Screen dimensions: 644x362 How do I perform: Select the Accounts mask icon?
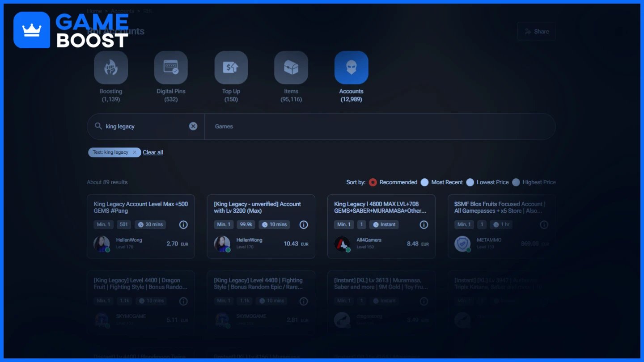(352, 67)
